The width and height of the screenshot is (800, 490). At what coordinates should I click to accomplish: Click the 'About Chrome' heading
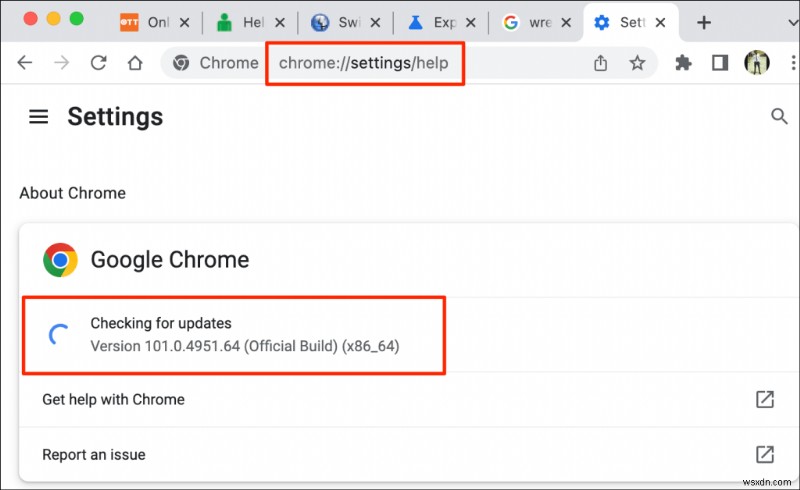pyautogui.click(x=72, y=193)
